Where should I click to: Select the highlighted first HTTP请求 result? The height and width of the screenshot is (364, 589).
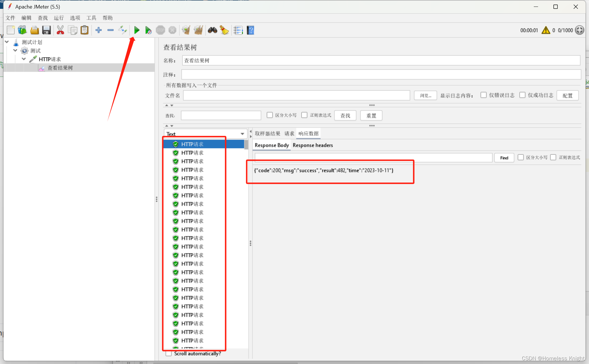(204, 144)
